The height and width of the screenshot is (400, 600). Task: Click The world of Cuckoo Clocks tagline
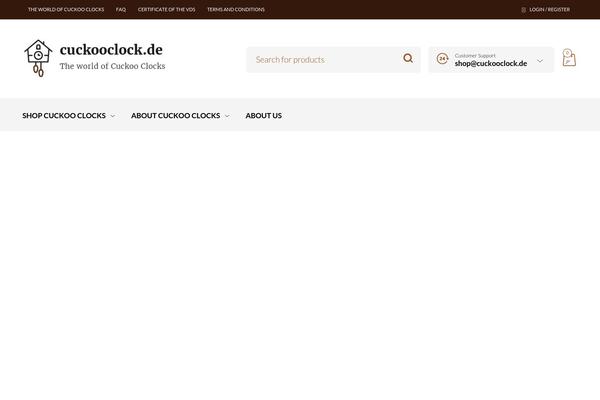pos(112,66)
